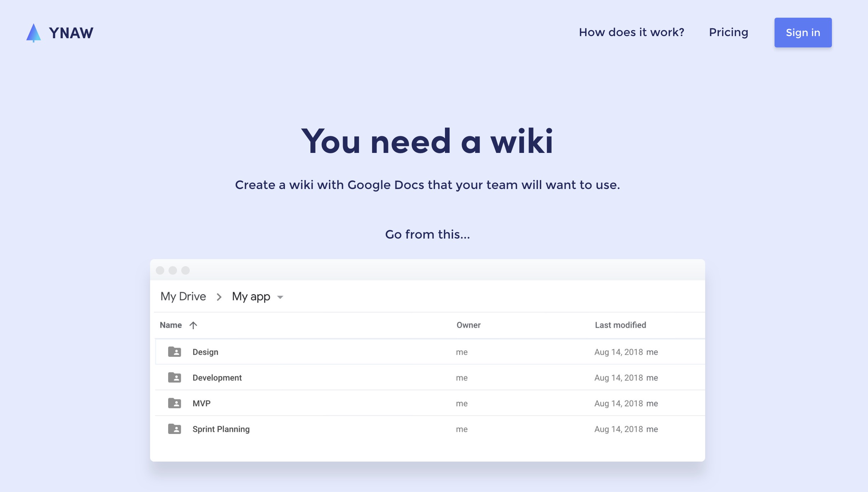Open the Name column sort dropdown

click(194, 325)
